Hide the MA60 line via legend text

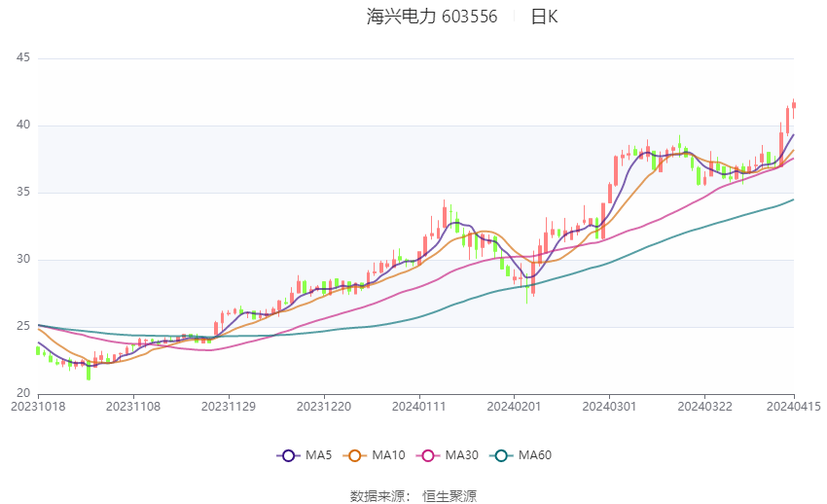(536, 455)
